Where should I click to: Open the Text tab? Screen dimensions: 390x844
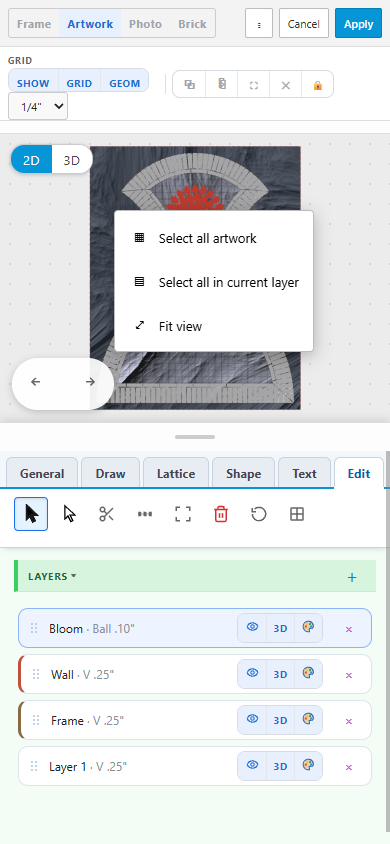point(304,473)
